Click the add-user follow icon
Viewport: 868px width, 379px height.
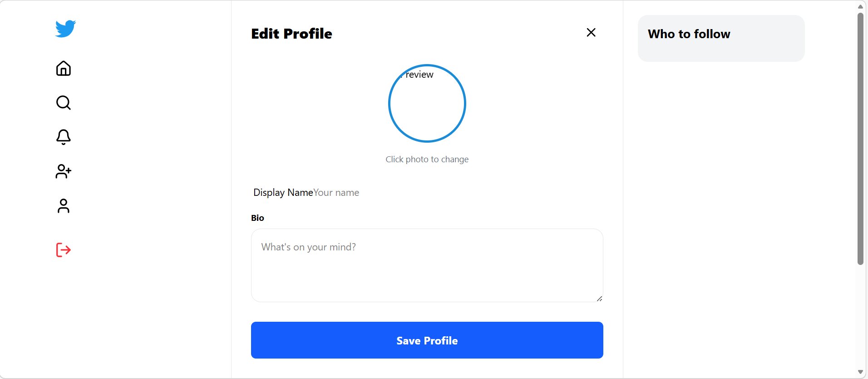click(x=64, y=171)
